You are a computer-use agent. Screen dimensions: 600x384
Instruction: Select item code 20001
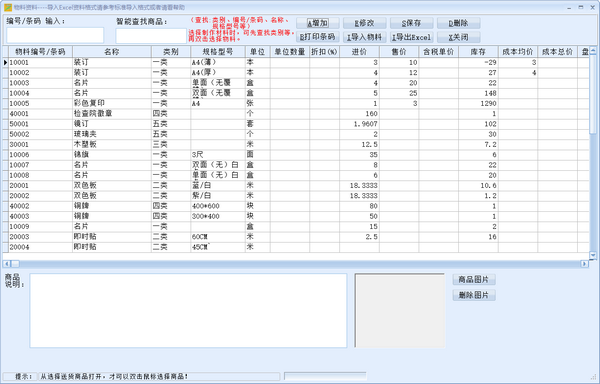click(40, 185)
